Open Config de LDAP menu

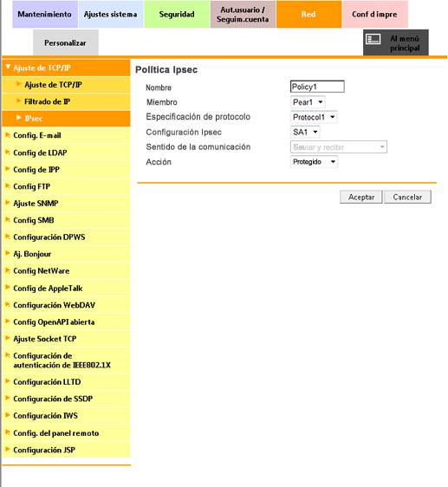point(66,153)
